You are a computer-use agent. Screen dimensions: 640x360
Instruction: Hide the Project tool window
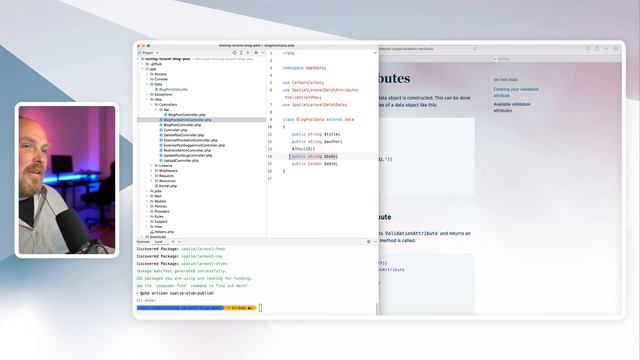pos(262,53)
